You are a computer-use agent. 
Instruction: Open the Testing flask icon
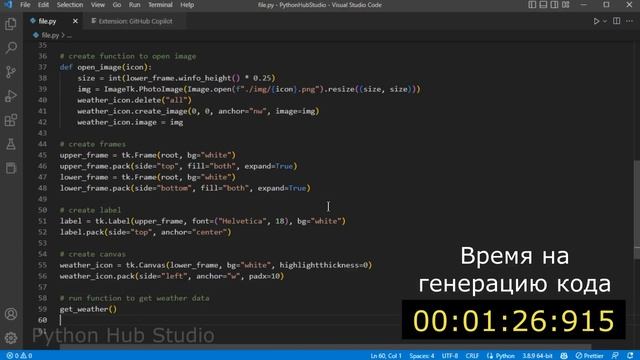click(x=11, y=144)
